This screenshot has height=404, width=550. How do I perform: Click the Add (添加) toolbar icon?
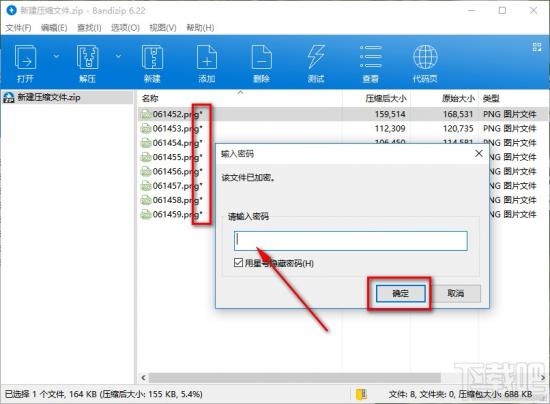[207, 57]
